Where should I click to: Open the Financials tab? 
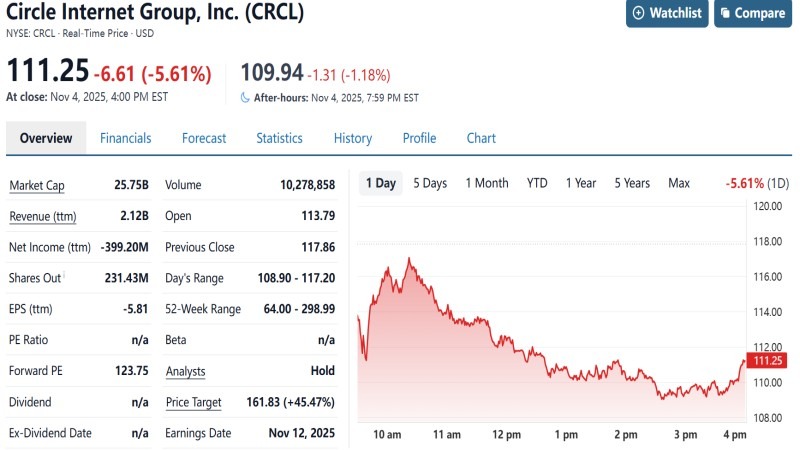(x=126, y=138)
